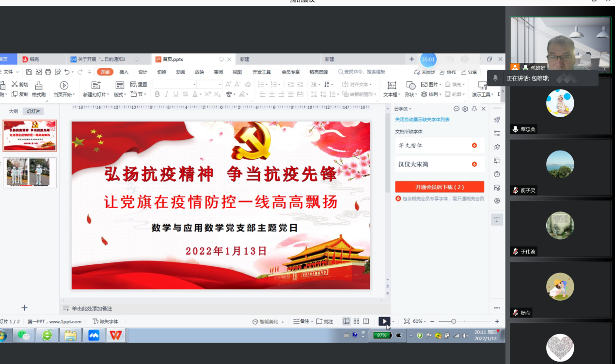This screenshot has width=615, height=364.
Task: Click the 格式刷 format painter icon
Action: click(x=39, y=89)
